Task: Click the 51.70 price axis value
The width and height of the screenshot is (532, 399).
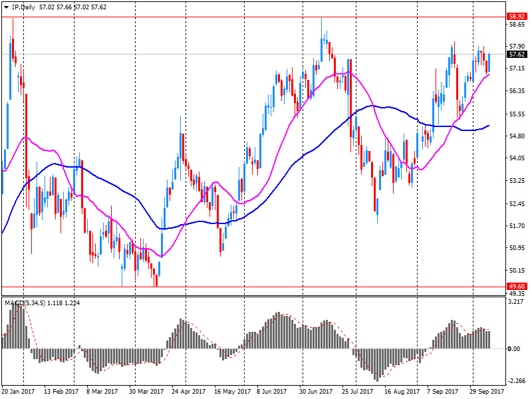Action: pyautogui.click(x=517, y=225)
